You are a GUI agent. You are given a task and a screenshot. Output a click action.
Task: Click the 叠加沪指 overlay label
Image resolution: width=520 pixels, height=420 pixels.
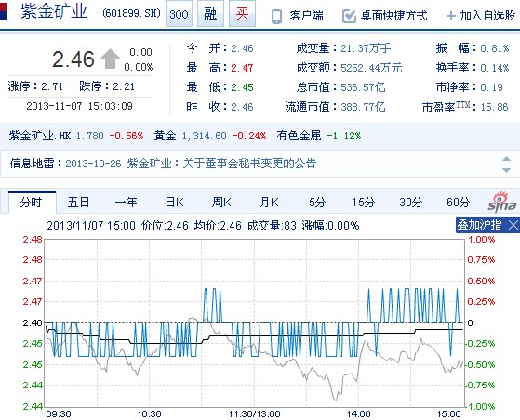point(479,225)
